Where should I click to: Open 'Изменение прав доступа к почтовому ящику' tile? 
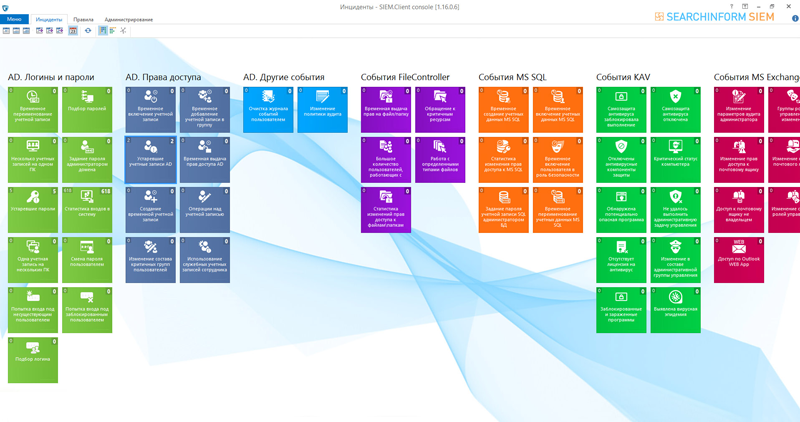(739, 160)
